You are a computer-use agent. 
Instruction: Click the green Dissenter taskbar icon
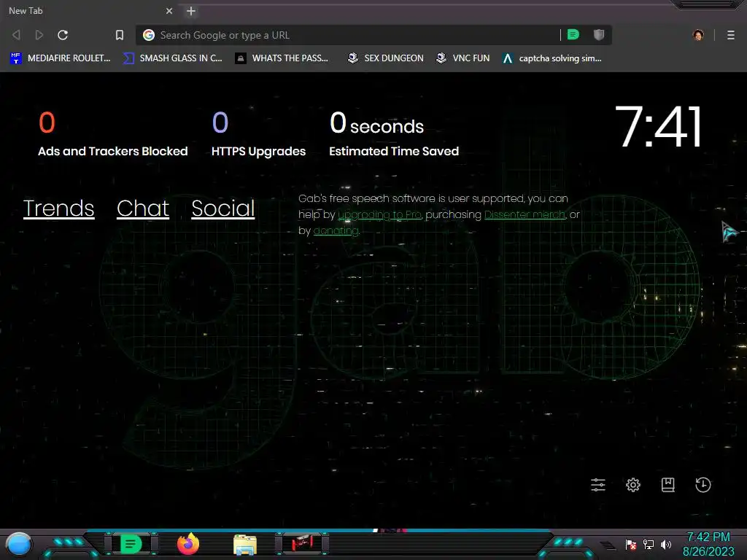tap(131, 544)
